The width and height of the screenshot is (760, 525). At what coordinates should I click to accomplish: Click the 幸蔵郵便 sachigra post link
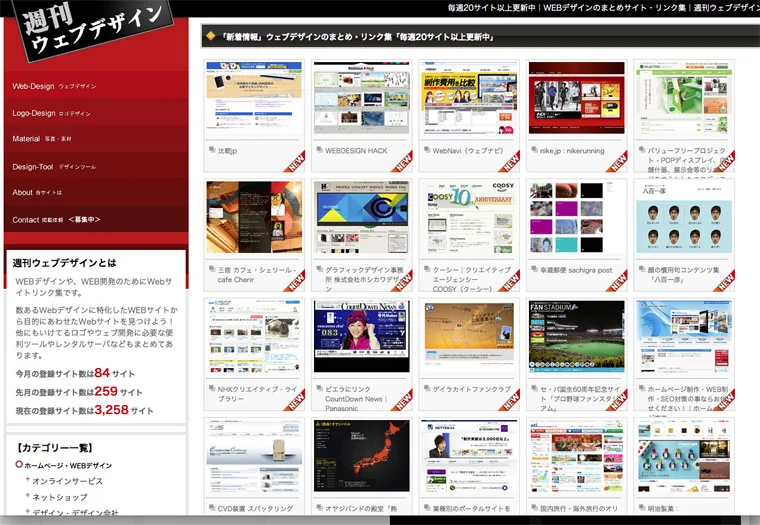(576, 270)
